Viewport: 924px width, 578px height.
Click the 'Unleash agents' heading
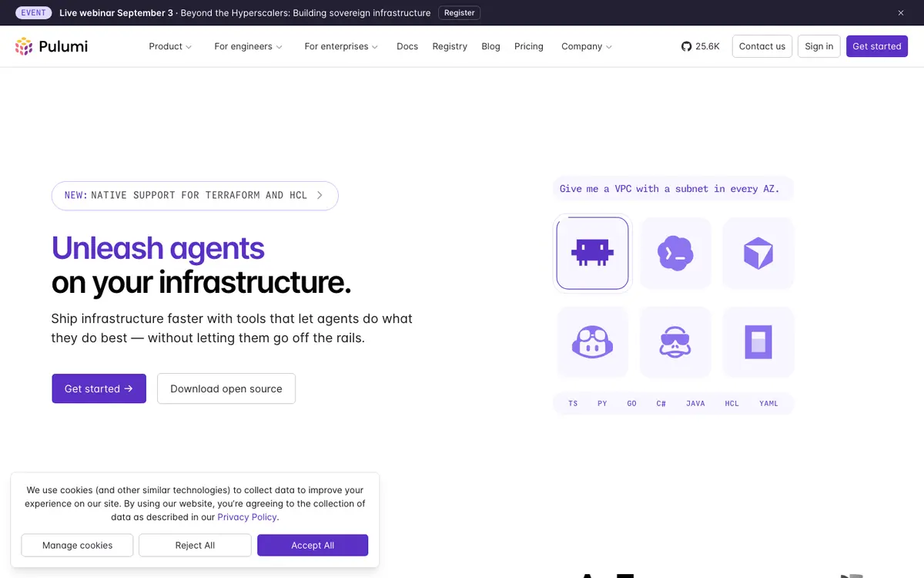coord(158,248)
